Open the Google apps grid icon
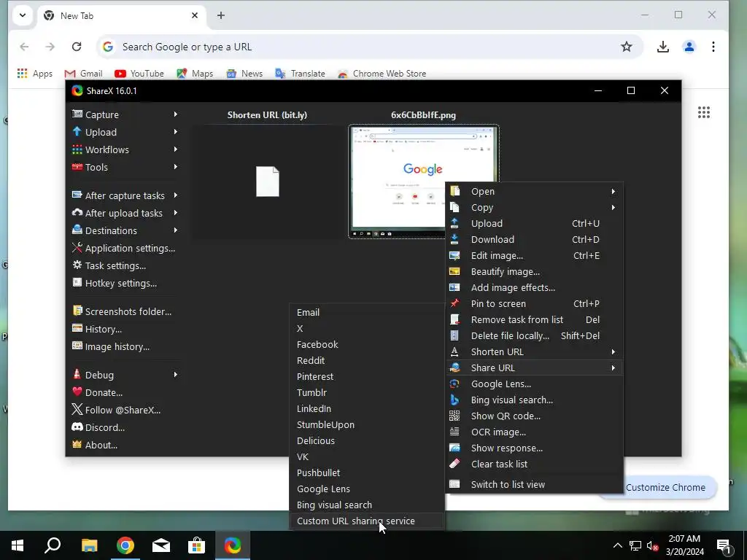Screen dimensions: 747x560 tap(704, 112)
